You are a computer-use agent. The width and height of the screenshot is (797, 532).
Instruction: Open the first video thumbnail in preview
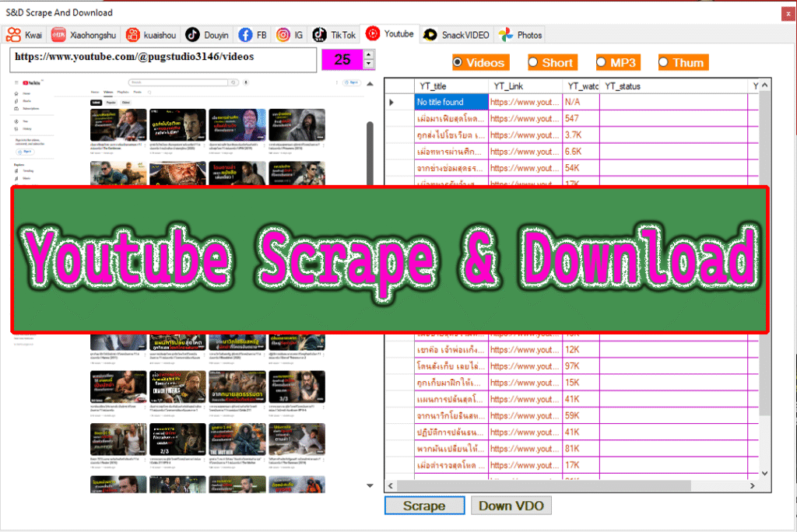[x=118, y=125]
